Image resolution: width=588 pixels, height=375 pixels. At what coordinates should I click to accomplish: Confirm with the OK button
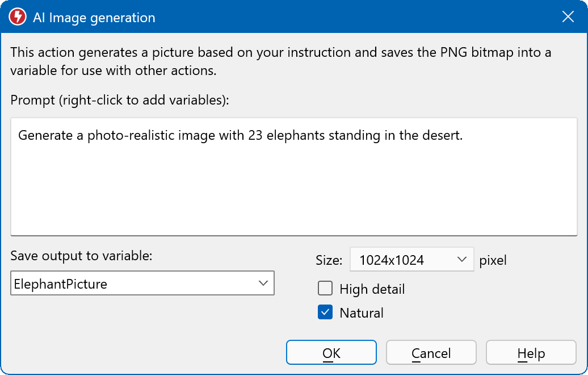click(331, 353)
